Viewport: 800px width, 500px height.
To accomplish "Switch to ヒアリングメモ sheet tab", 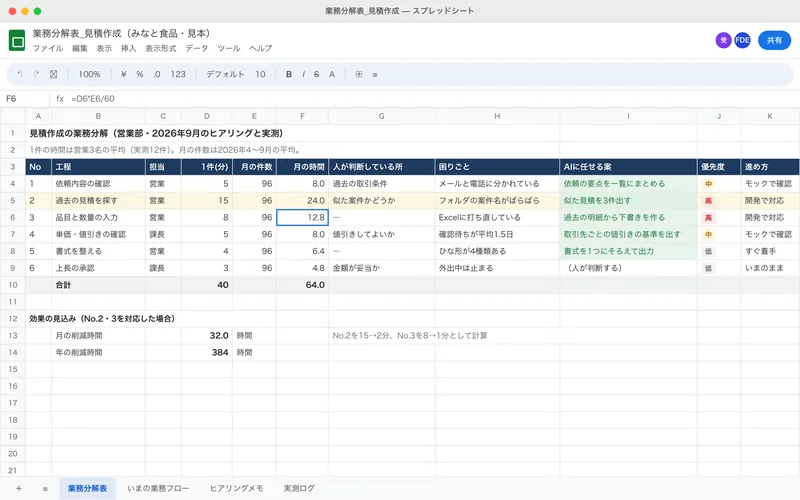I will [x=237, y=489].
